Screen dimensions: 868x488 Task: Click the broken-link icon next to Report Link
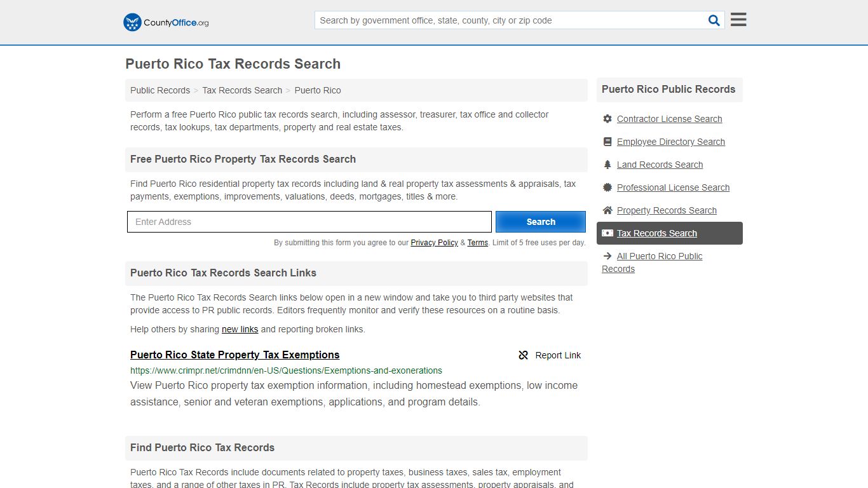524,355
